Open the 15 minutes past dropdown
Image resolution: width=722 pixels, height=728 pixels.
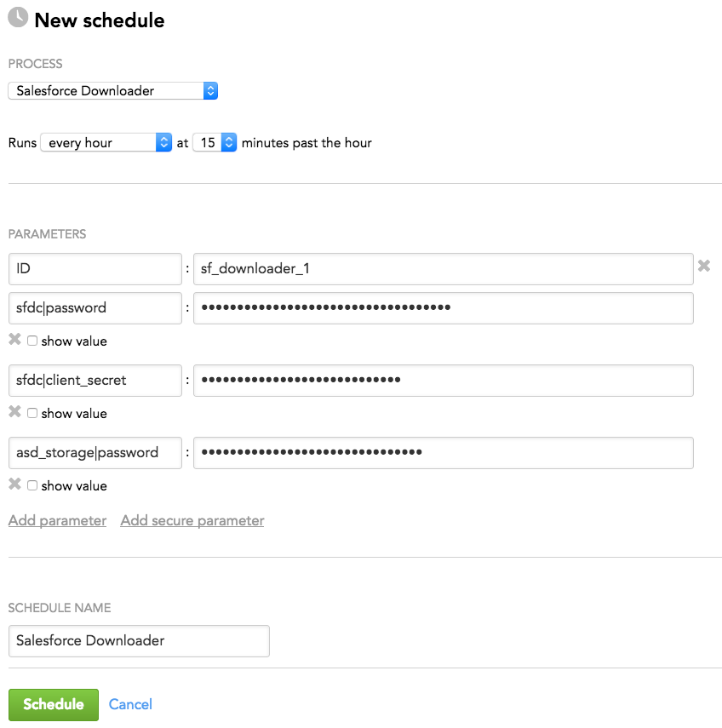215,142
